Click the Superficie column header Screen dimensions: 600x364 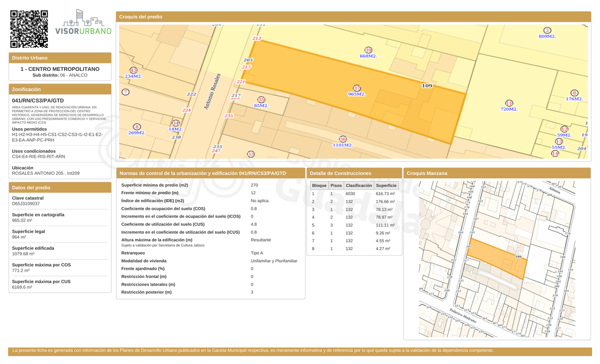pyautogui.click(x=386, y=185)
